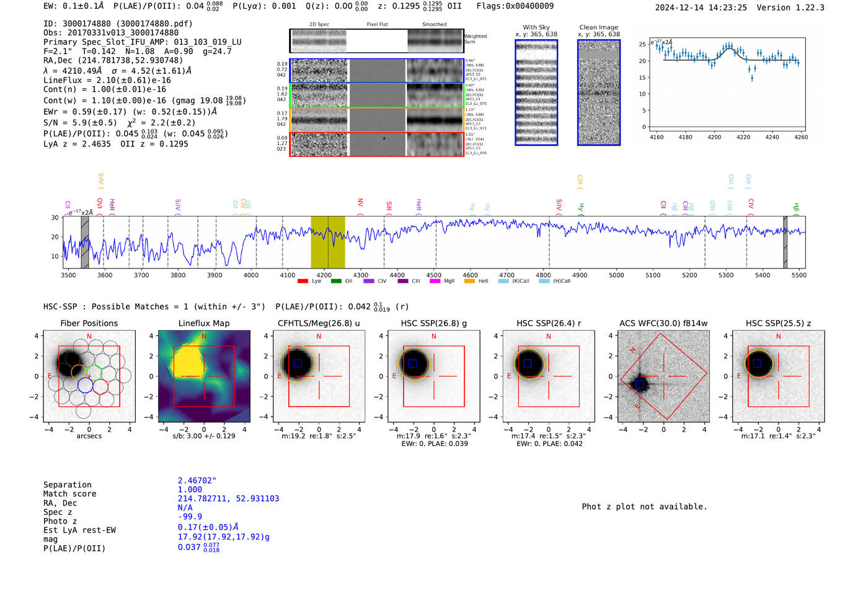Click the λ = 4210.49Å line
868x591 pixels.
[x=117, y=71]
